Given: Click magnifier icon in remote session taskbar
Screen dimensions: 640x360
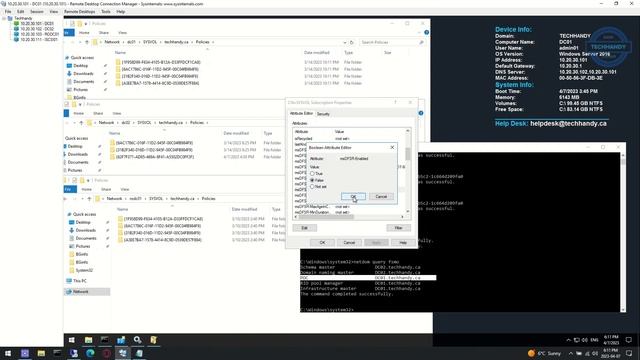Looking at the screenshot, I should click(137, 340).
